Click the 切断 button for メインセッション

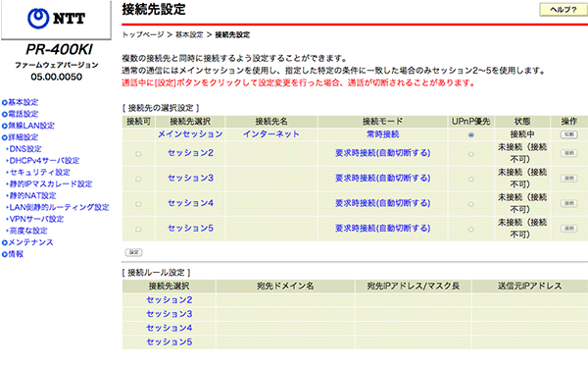(568, 134)
